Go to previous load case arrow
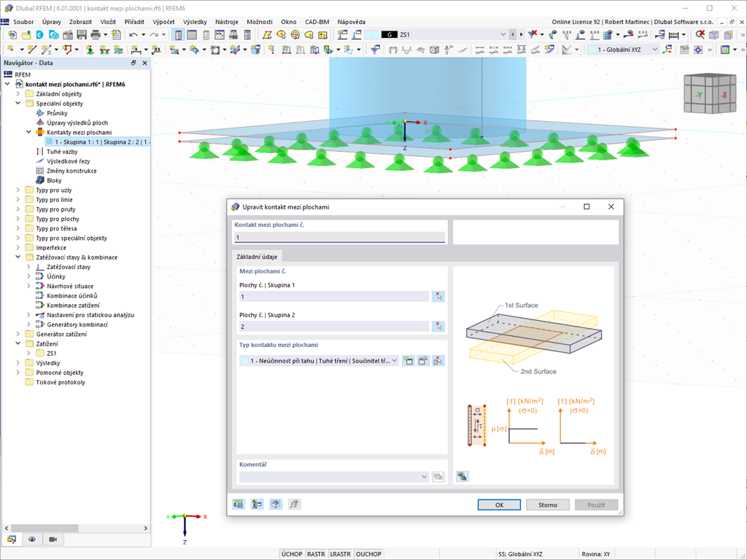 click(513, 34)
